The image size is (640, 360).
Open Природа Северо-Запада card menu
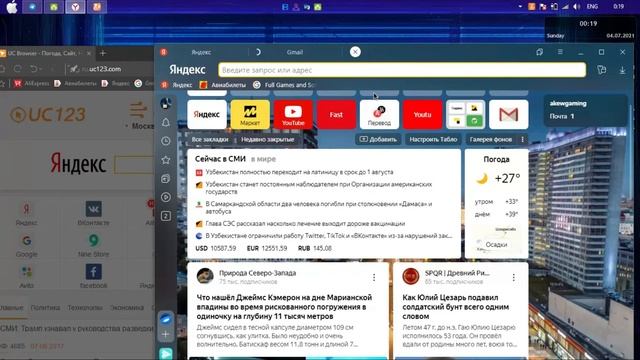pyautogui.click(x=374, y=278)
